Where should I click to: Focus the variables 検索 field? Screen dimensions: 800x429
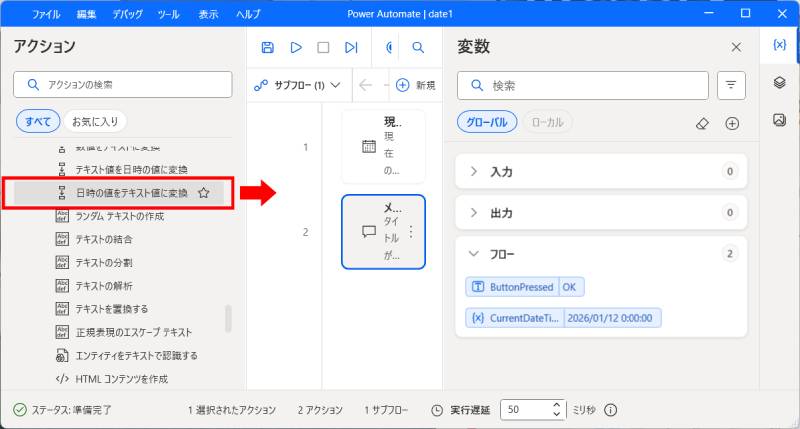[x=583, y=85]
